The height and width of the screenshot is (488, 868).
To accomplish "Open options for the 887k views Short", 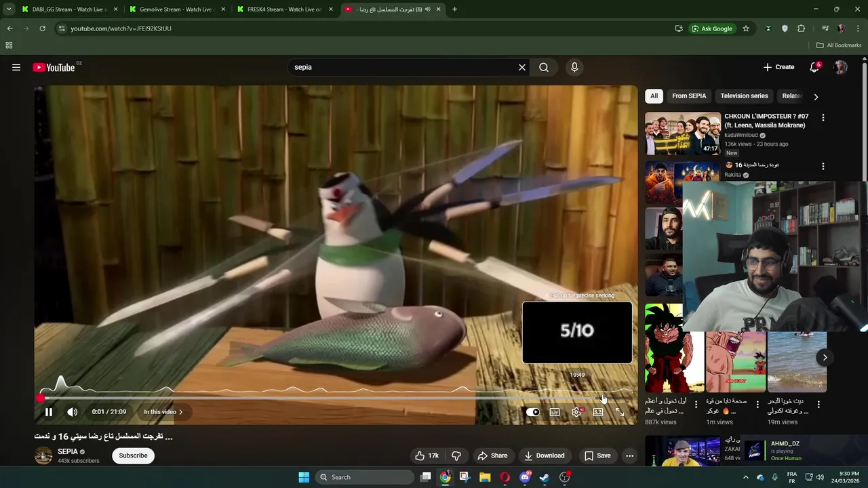I will (696, 405).
